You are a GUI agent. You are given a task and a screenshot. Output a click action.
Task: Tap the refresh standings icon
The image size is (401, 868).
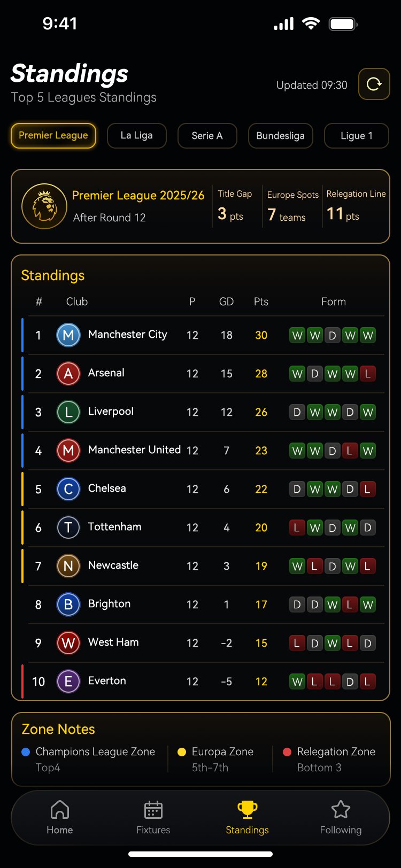coord(374,84)
